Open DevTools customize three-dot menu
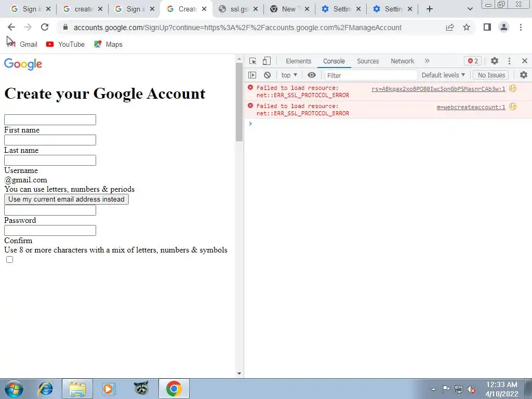This screenshot has height=399, width=532. point(509,61)
